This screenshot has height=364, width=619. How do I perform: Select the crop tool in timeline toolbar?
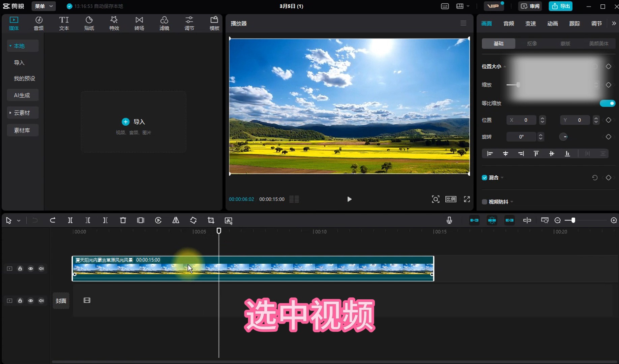click(210, 220)
